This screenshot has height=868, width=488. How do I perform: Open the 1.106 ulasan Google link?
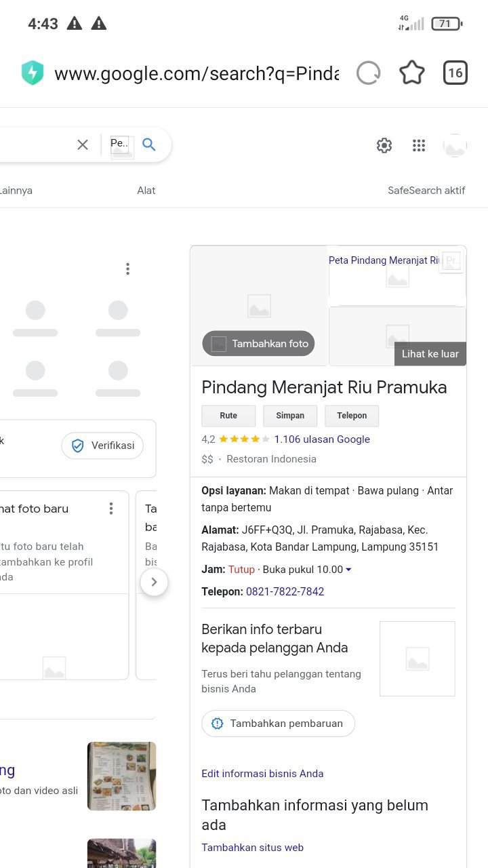322,439
